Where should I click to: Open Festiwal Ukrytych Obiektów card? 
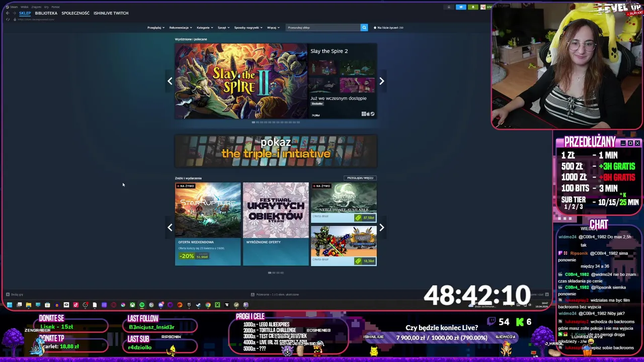point(276,224)
